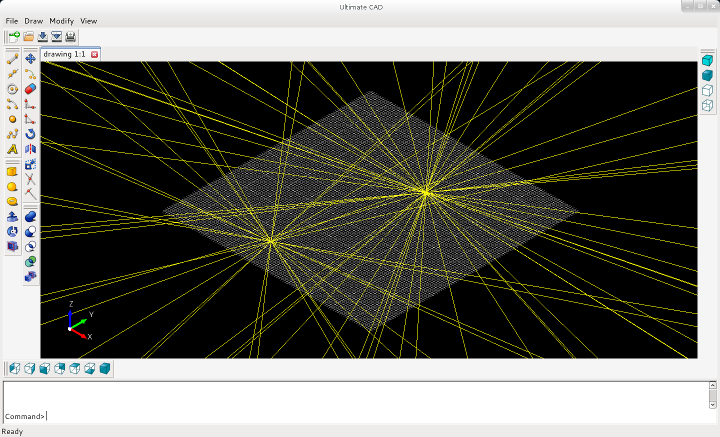
Task: Select the move tool with four arrows
Action: click(x=31, y=58)
